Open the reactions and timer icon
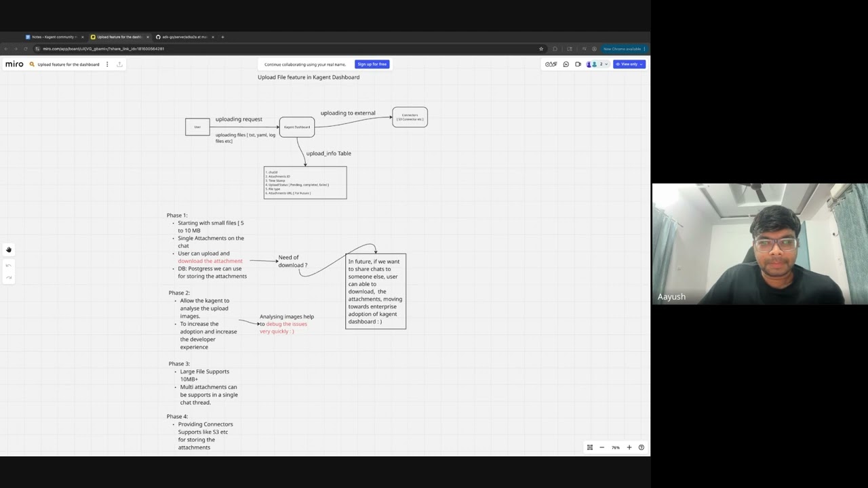This screenshot has height=488, width=868. point(551,64)
